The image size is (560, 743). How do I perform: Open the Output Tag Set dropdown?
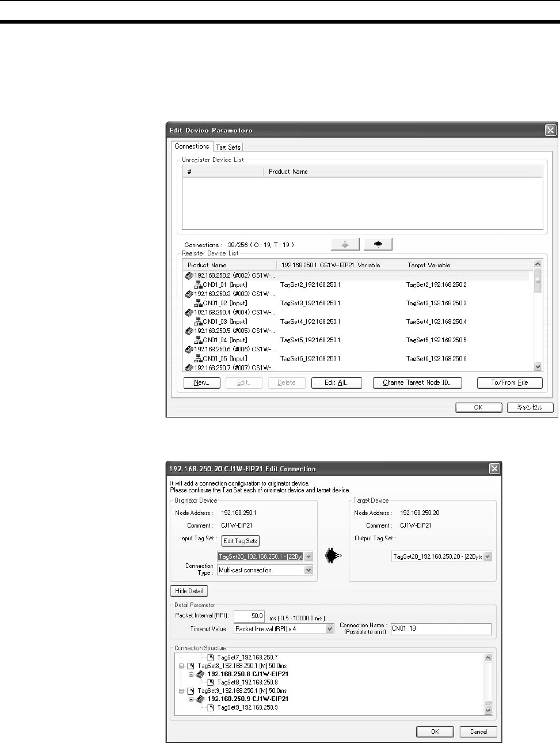click(487, 556)
